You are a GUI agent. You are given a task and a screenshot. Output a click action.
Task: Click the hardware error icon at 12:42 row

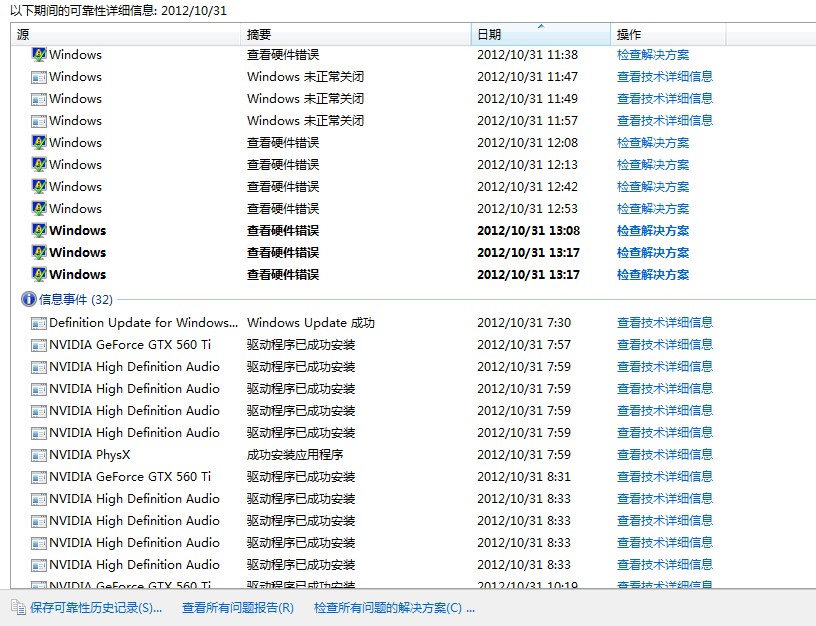pyautogui.click(x=39, y=186)
